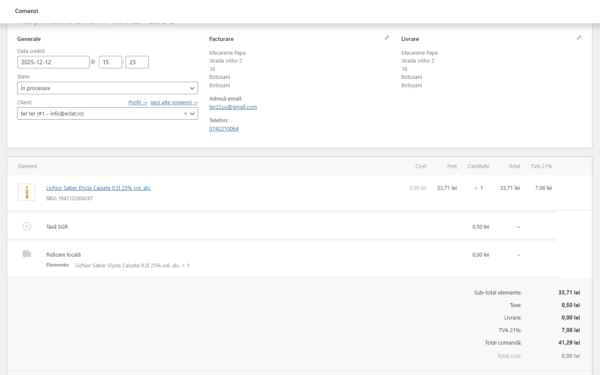
Task: Click Total cost value 0,00 lei
Action: 571,356
